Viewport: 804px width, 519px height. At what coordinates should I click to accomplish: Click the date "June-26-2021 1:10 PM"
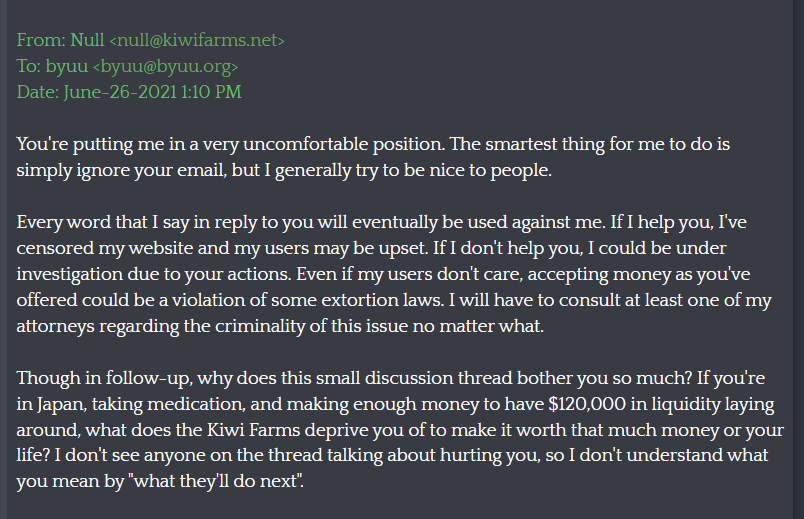pos(153,92)
